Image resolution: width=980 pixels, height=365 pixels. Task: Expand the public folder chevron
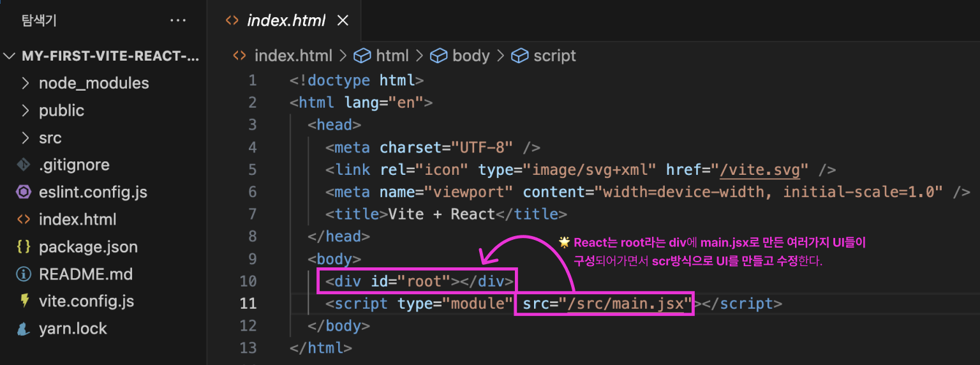pos(26,110)
